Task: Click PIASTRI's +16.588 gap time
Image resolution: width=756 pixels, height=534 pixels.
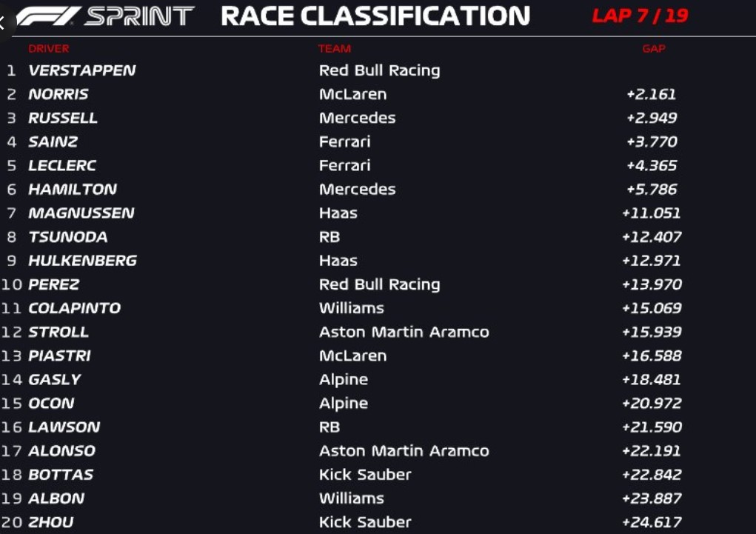Action: tap(652, 356)
